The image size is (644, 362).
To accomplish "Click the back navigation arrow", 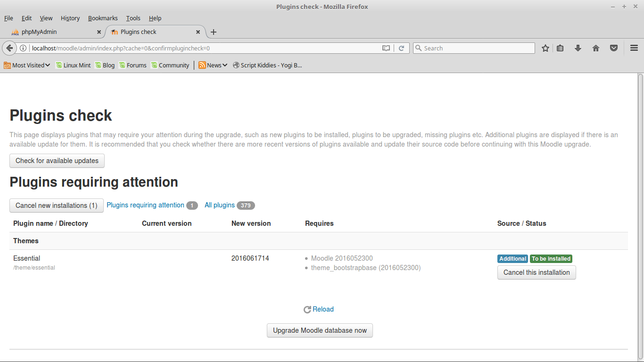I will tap(9, 48).
